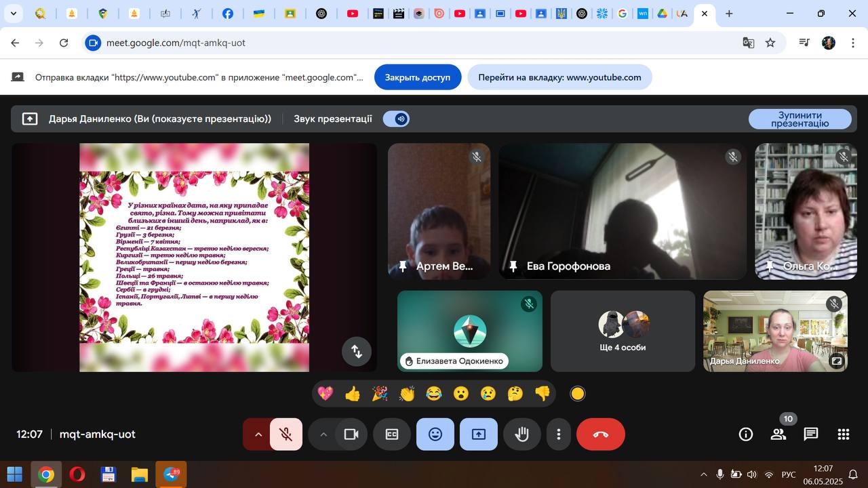The width and height of the screenshot is (868, 488).
Task: Pick the yellow skin tone color circle
Action: 578,394
